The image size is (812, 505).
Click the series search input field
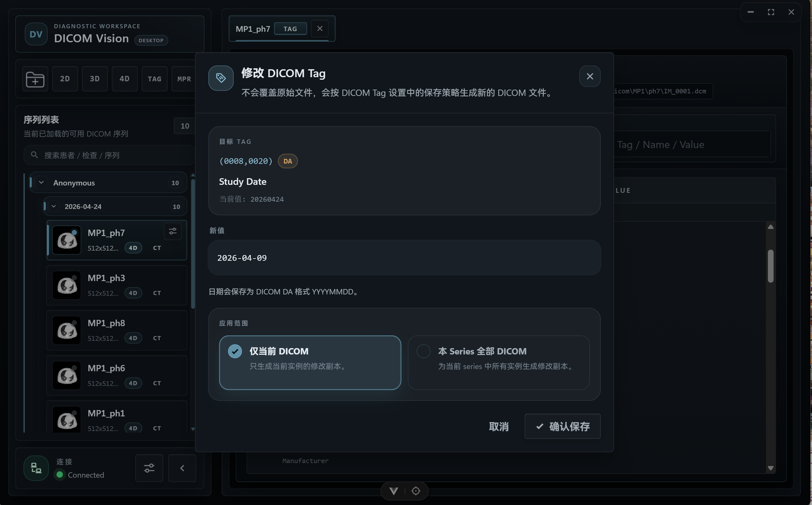coord(110,155)
